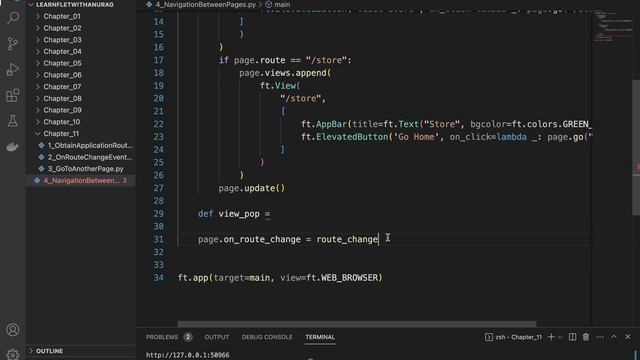This screenshot has width=640, height=360.
Task: Open the Source Control view
Action: click(13, 43)
